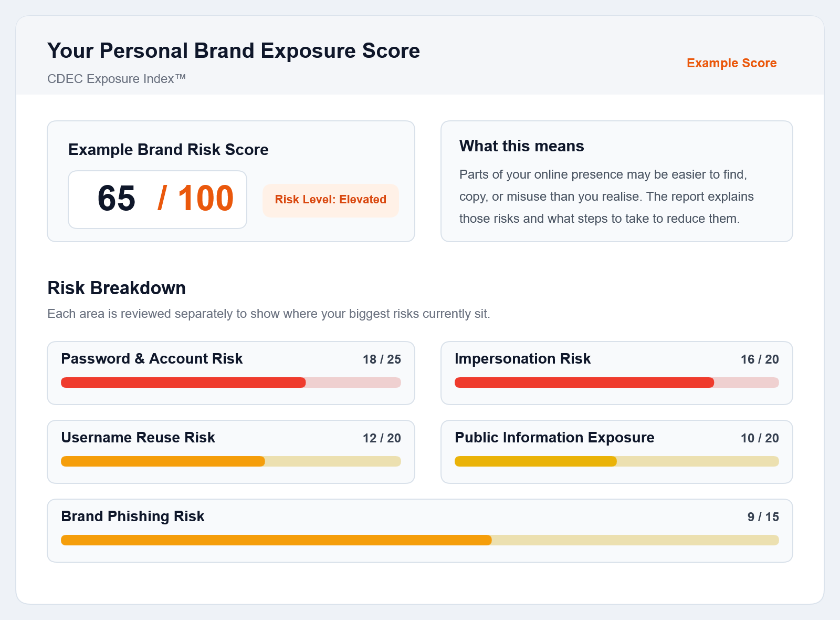This screenshot has width=840, height=620.
Task: Select the Risk Level: Elevated badge
Action: click(x=330, y=200)
